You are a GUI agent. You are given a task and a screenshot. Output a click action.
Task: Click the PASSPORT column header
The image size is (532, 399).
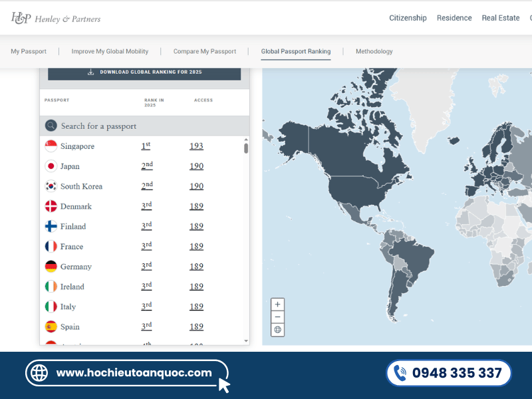pos(57,100)
